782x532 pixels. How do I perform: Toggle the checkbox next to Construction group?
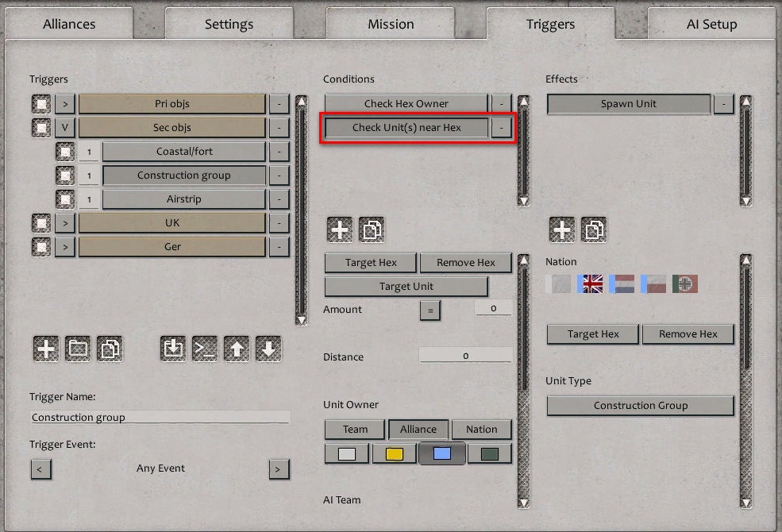pyautogui.click(x=64, y=175)
